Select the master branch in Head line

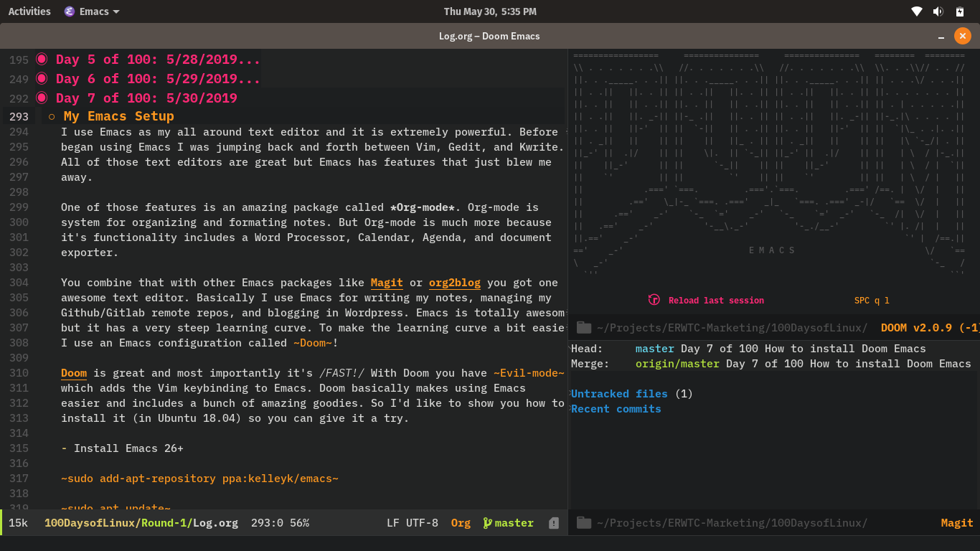point(655,349)
